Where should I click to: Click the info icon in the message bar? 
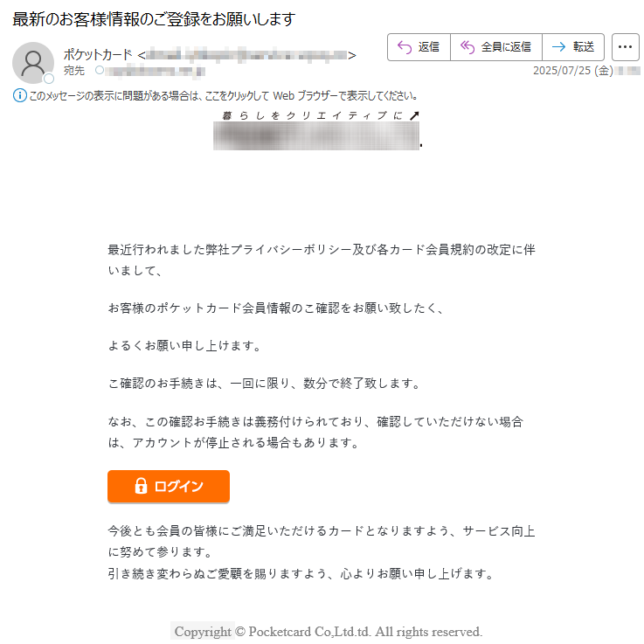click(x=20, y=96)
